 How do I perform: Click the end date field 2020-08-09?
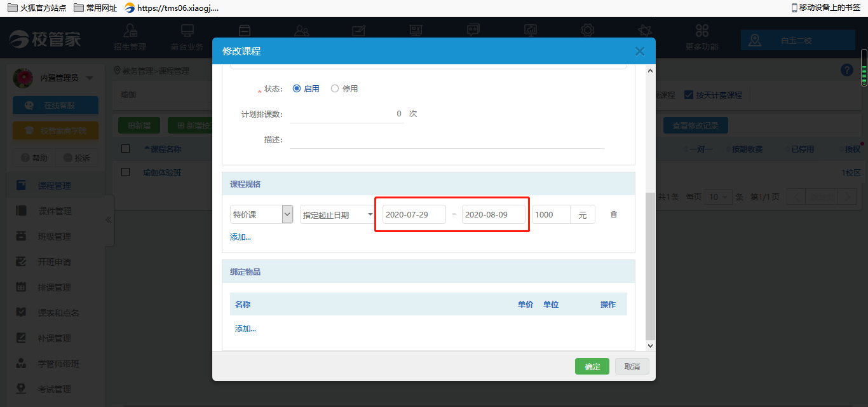(x=493, y=214)
